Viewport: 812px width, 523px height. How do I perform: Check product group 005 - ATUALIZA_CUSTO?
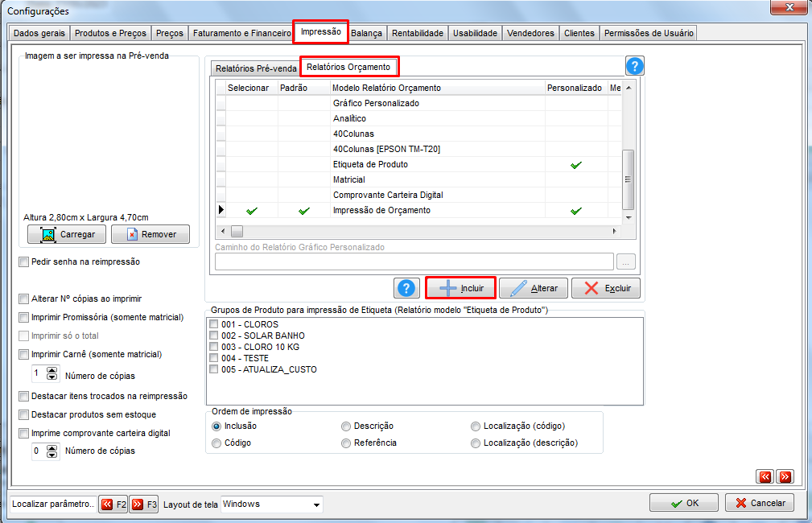tap(213, 369)
